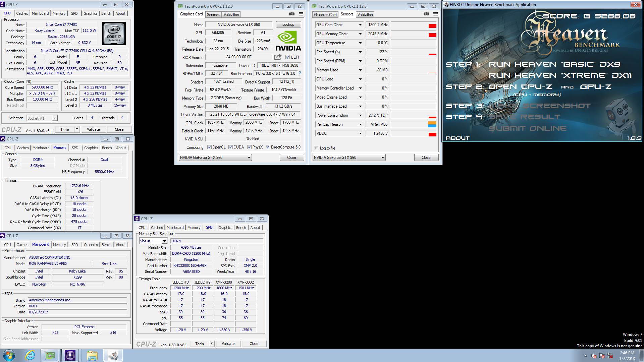This screenshot has height=362, width=644.
Task: Open Windows Explorer folder on the taskbar
Action: [92, 355]
